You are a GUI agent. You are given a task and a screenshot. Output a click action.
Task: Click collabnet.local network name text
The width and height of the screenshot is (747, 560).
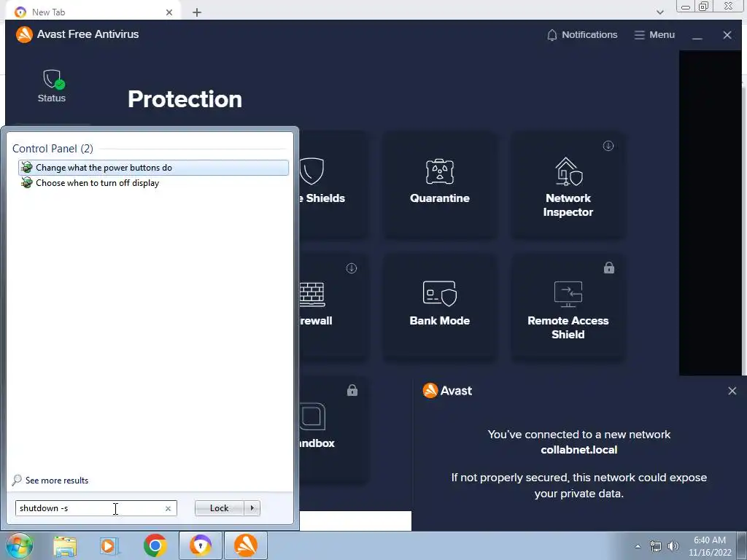[578, 449]
